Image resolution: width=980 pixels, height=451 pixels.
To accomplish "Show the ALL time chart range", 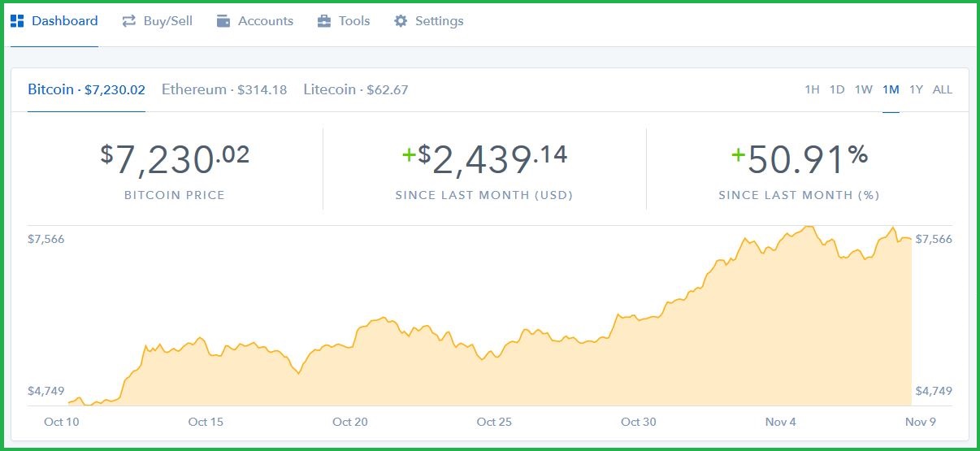I will (x=943, y=89).
